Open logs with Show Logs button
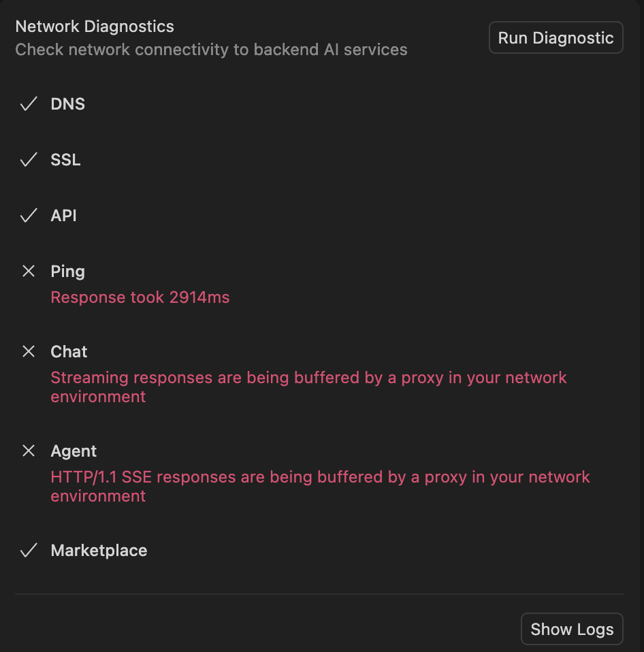644x652 pixels. [572, 629]
